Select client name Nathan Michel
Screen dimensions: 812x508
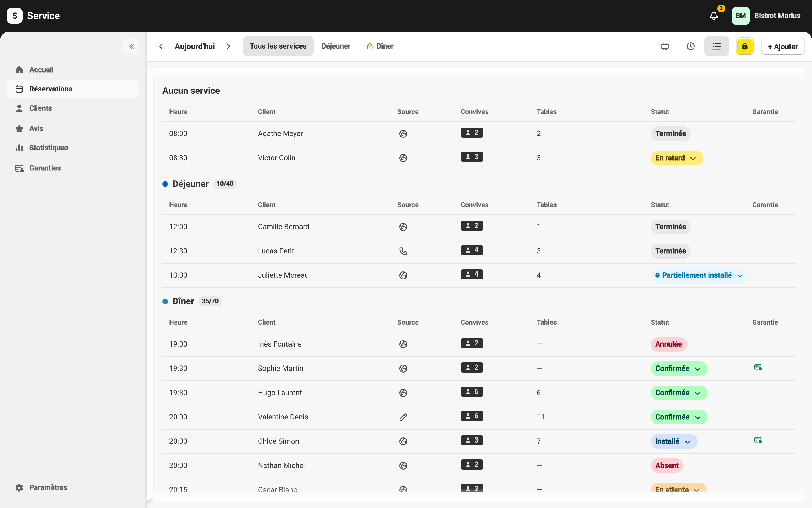281,466
